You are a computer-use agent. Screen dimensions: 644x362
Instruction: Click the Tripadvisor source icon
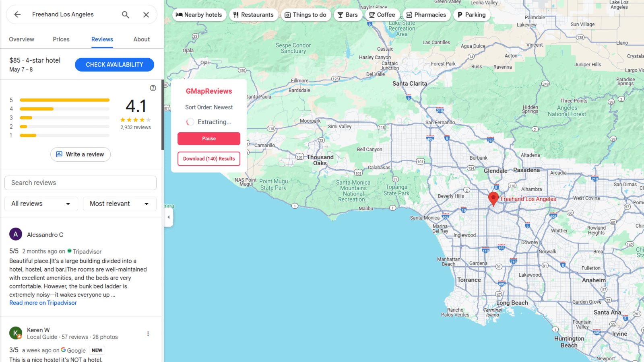pos(69,251)
